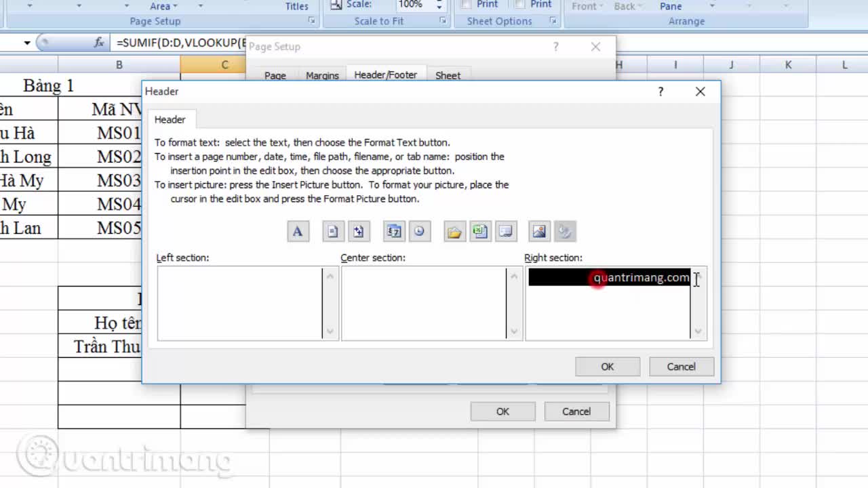Click Left section scrollbar down arrow
The height and width of the screenshot is (488, 868).
click(330, 331)
